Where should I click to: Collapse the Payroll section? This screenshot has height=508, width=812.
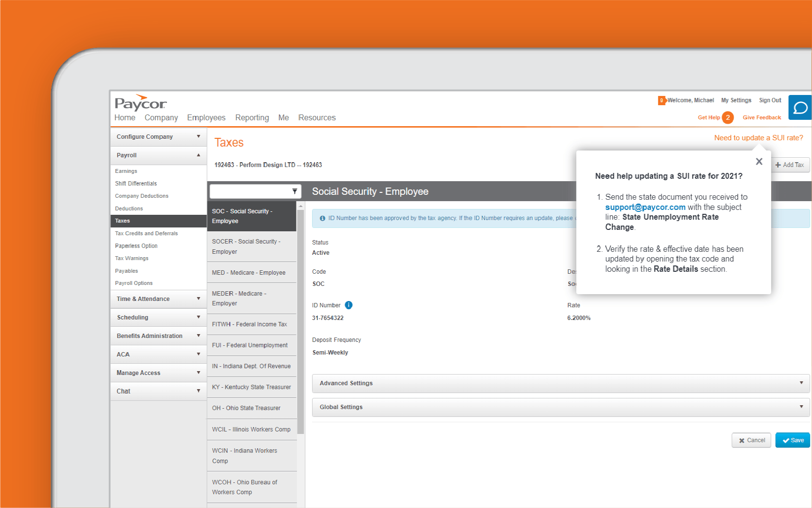[x=159, y=155]
